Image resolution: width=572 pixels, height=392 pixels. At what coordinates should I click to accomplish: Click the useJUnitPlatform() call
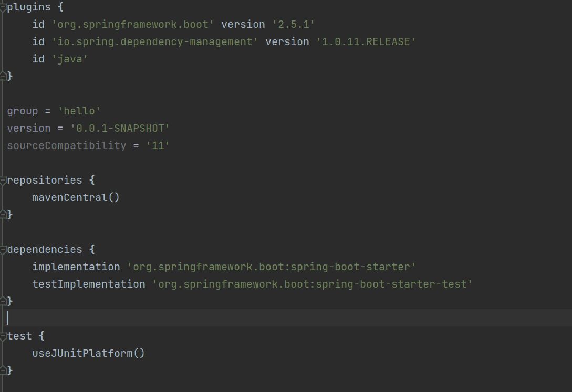(89, 353)
